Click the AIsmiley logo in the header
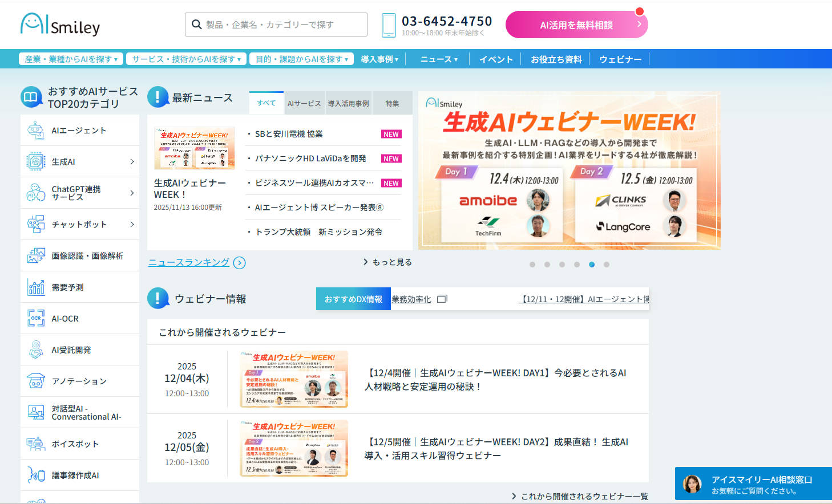 click(60, 25)
